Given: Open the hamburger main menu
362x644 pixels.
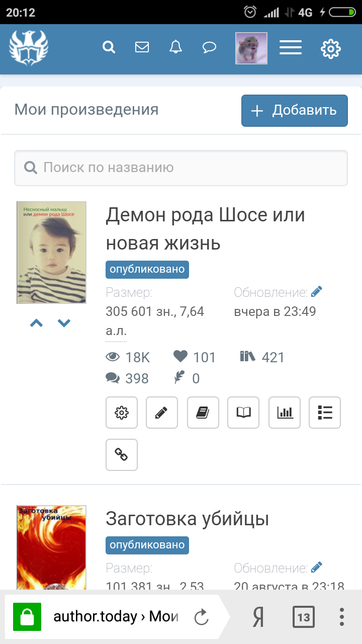Looking at the screenshot, I should point(291,48).
